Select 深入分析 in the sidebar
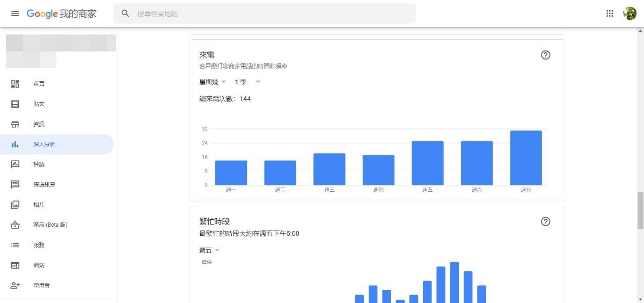 pyautogui.click(x=44, y=145)
